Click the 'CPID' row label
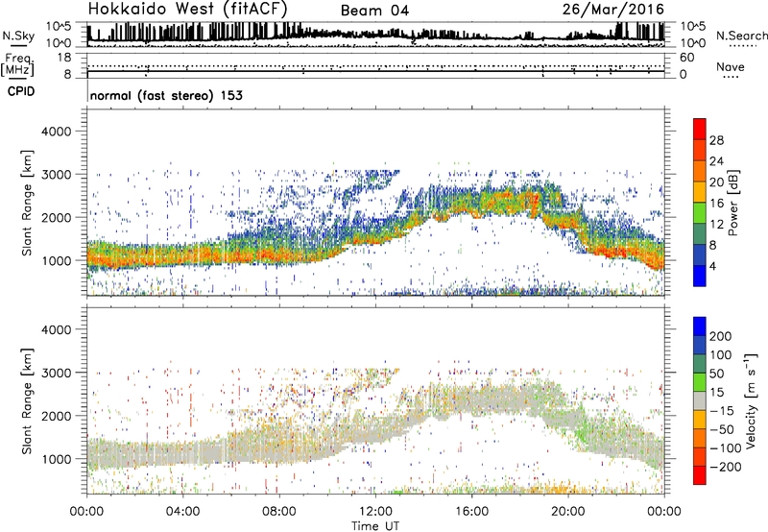The width and height of the screenshot is (768, 532). pos(21,91)
